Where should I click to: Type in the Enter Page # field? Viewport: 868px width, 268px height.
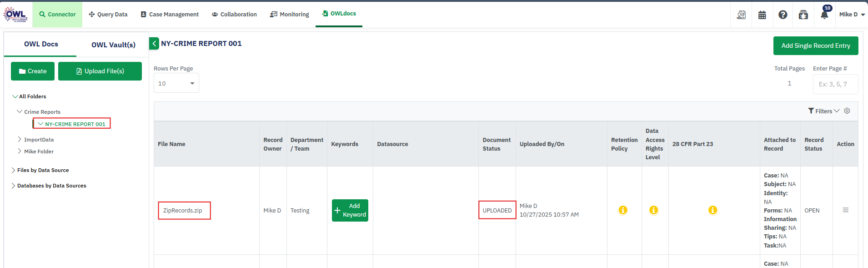[835, 84]
